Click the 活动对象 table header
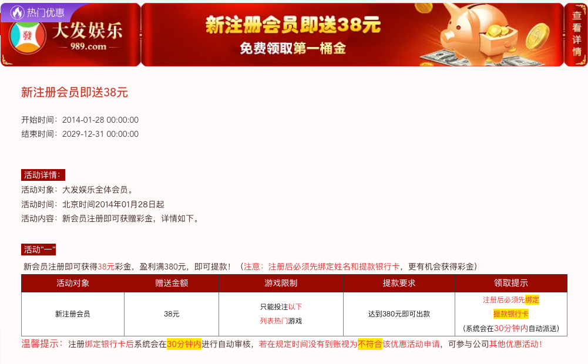Screen dimensions: 588x364 (x=73, y=283)
